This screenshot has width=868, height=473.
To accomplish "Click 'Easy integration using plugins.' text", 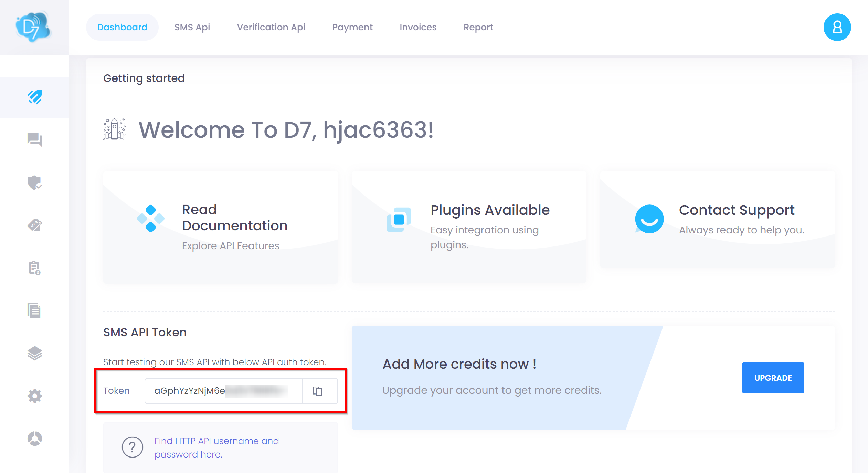I will pos(485,237).
